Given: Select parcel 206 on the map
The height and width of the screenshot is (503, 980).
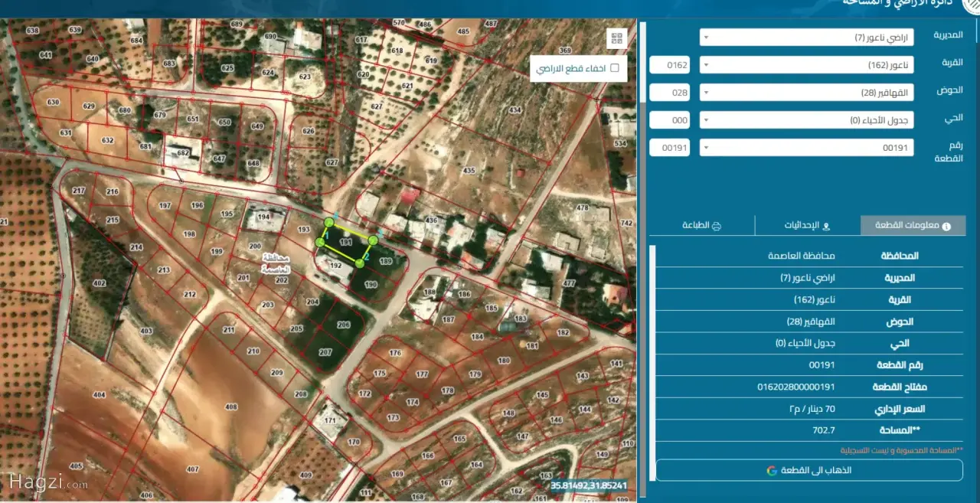Looking at the screenshot, I should tap(344, 325).
